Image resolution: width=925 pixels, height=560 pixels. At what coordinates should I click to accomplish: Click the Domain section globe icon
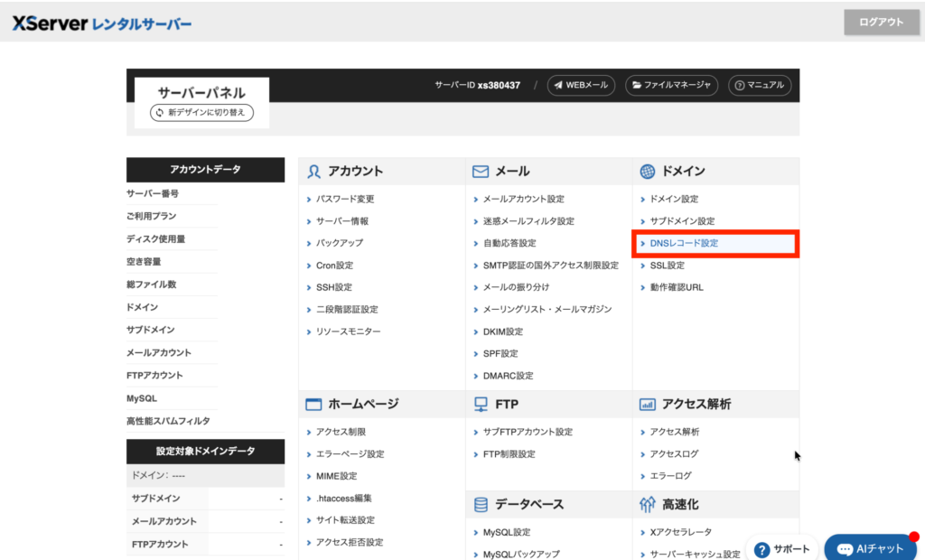click(647, 171)
